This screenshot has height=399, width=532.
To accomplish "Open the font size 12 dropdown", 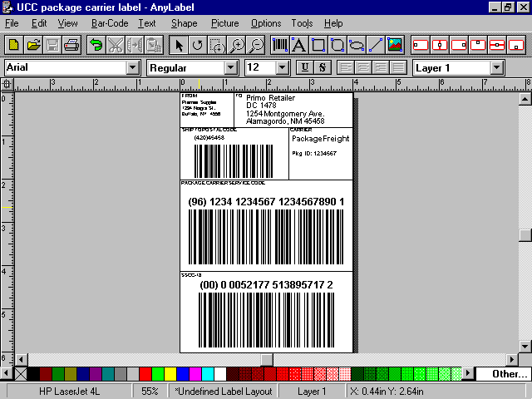I will click(283, 68).
